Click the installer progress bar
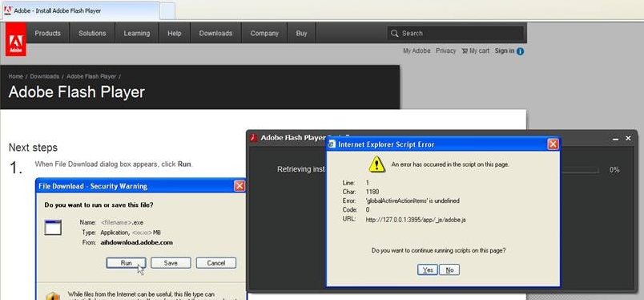The height and width of the screenshot is (300, 644). [579, 170]
